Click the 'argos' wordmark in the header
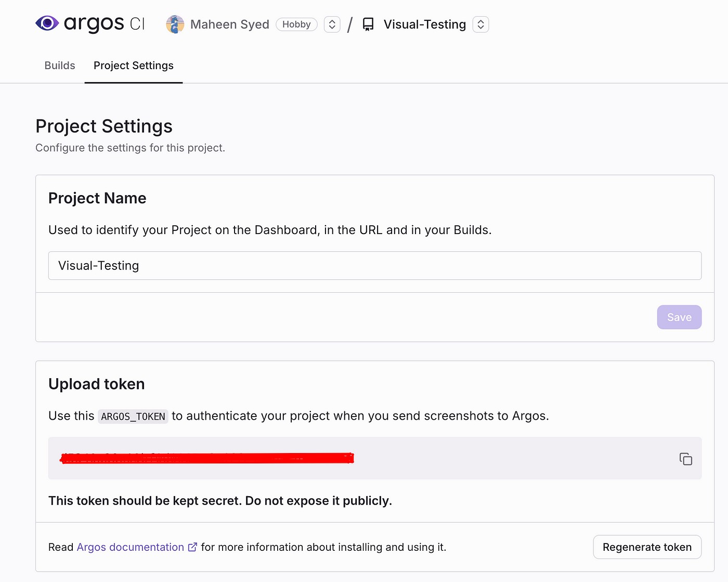 click(x=94, y=24)
